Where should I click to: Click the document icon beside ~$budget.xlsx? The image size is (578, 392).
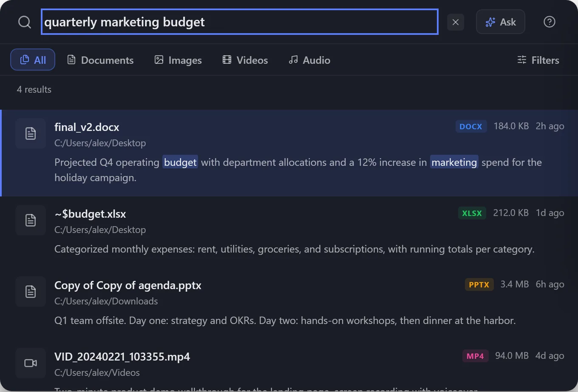31,220
